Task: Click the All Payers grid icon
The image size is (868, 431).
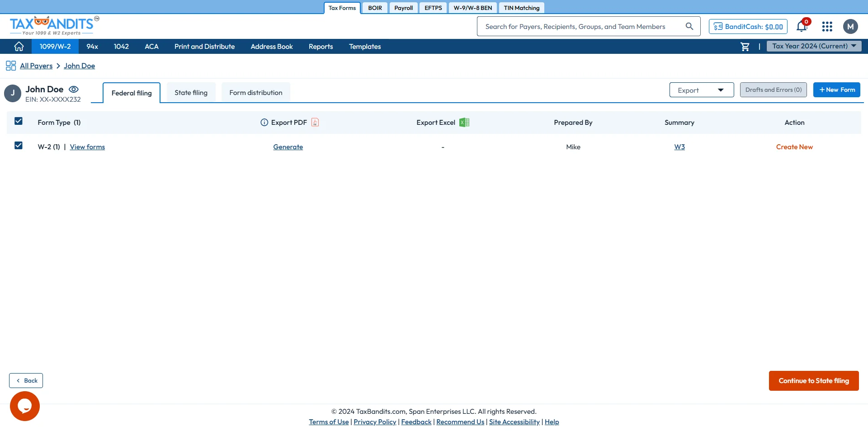Action: pos(11,66)
